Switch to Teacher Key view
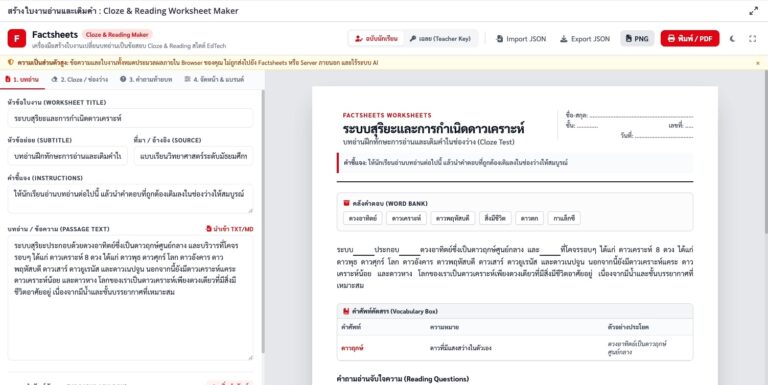Image resolution: width=768 pixels, height=385 pixels. click(440, 39)
